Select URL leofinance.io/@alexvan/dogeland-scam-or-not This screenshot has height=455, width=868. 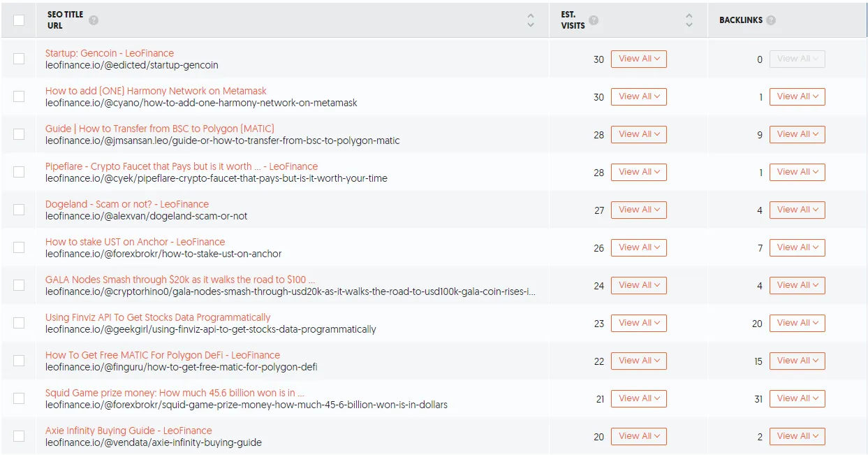147,216
